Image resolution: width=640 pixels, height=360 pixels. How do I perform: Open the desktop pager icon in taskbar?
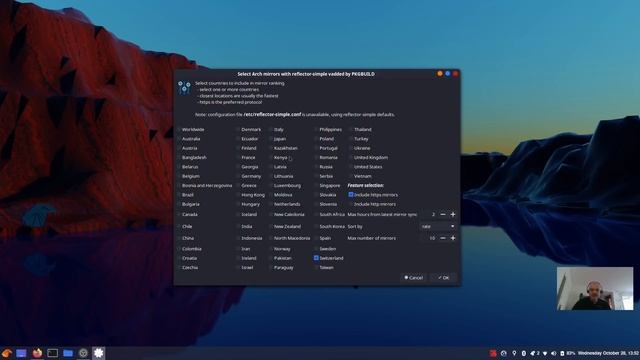pyautogui.click(x=21, y=353)
